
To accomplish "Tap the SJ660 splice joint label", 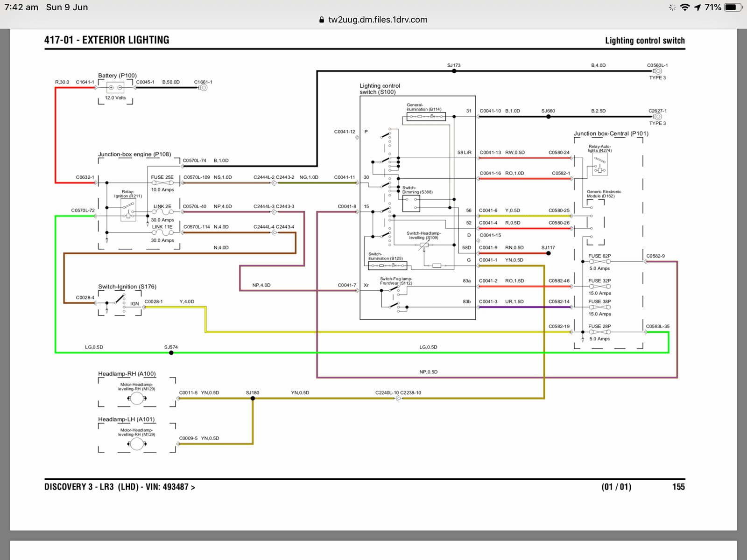I will coord(548,111).
